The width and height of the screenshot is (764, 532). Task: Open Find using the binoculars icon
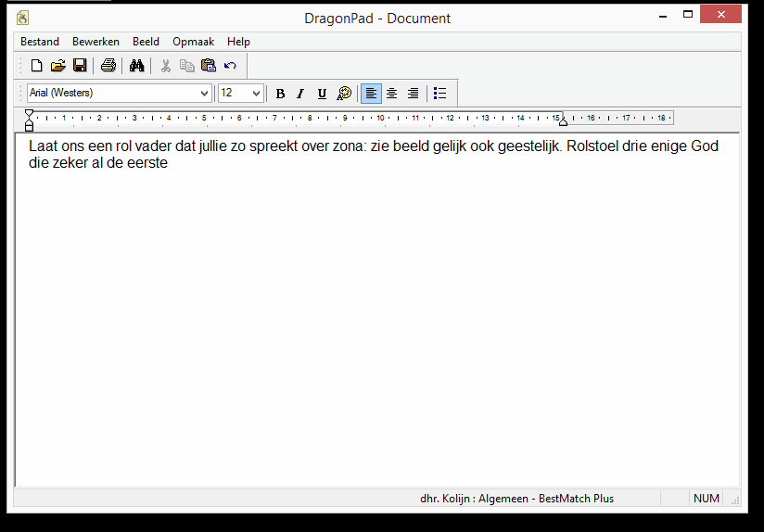[x=137, y=66]
